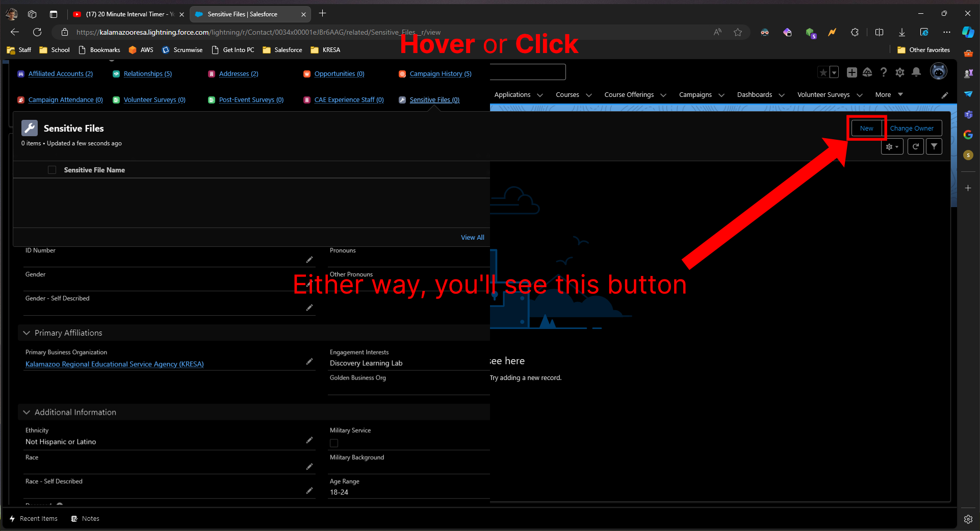Click the browser address bar URL
Image resolution: width=980 pixels, height=531 pixels.
tap(259, 32)
